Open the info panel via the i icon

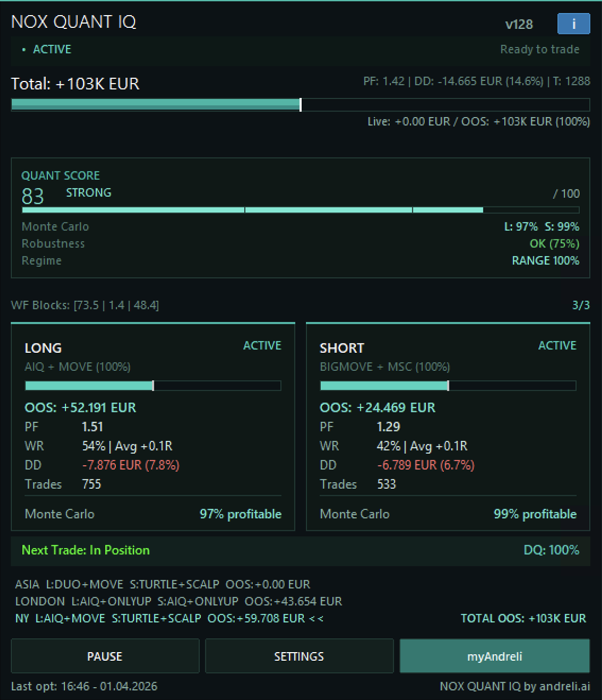(574, 23)
